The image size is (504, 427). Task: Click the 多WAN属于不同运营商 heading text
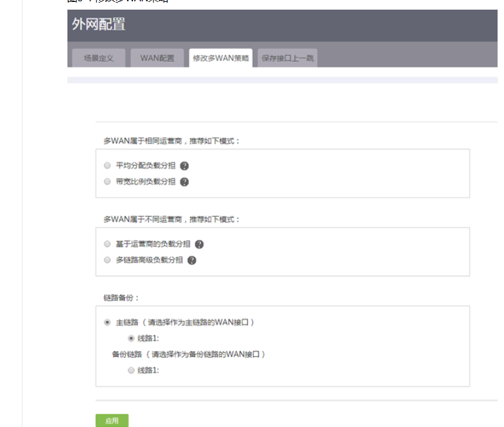pos(171,220)
